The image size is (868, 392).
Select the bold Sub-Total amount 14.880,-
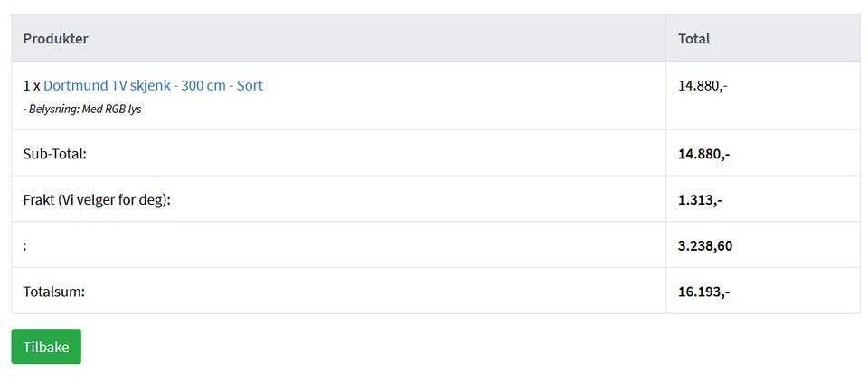(x=703, y=154)
